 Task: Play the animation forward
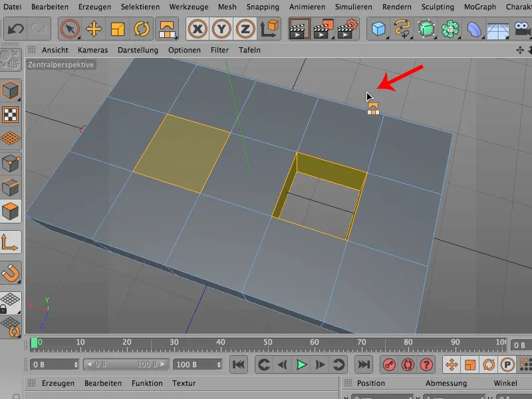301,364
